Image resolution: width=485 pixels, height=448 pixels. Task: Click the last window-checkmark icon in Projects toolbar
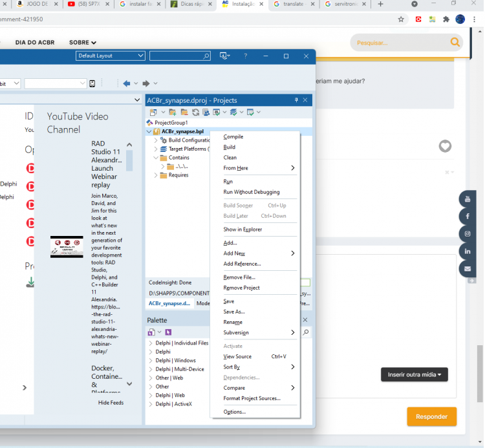click(250, 112)
